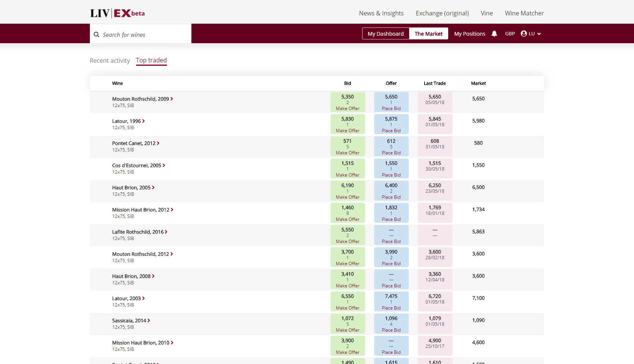This screenshot has width=634, height=364.
Task: Click offer 3,990 for Mouton Rothschild 2012
Action: pyautogui.click(x=391, y=252)
